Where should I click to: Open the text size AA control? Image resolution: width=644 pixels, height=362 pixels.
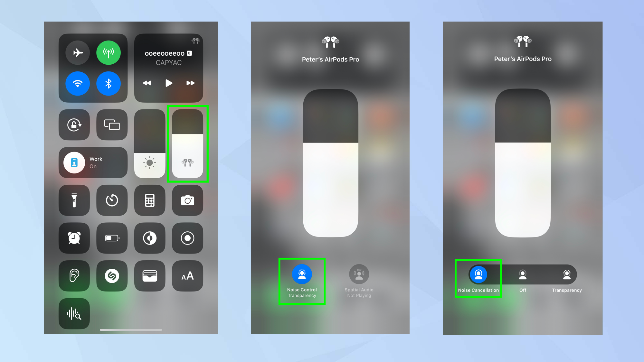coord(187,276)
